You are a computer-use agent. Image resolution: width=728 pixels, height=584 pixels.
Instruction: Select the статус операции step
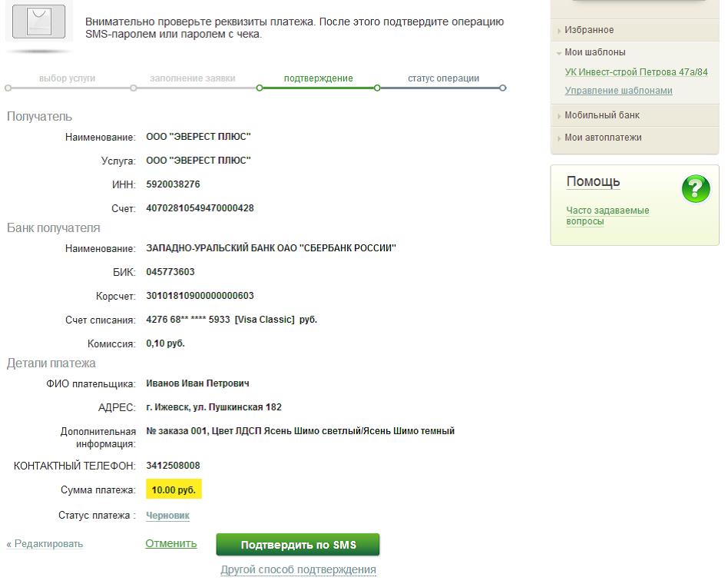coord(443,78)
